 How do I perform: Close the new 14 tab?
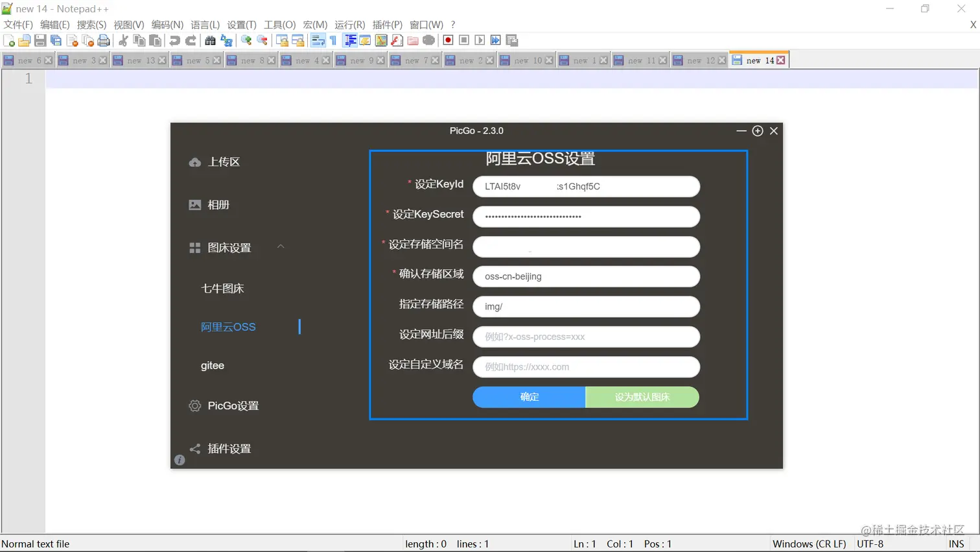781,60
